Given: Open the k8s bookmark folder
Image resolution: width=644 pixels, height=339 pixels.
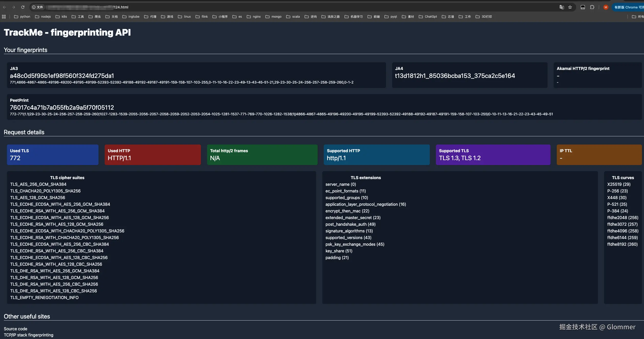Looking at the screenshot, I should (61, 17).
